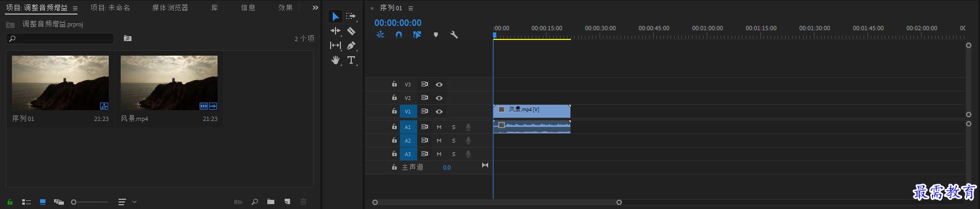
Task: Hide V1 track output eye
Action: [439, 112]
